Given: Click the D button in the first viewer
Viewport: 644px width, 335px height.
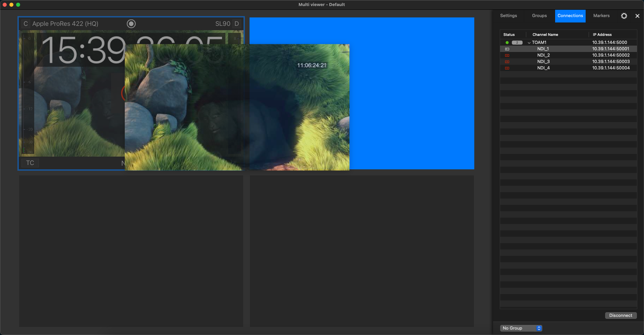Looking at the screenshot, I should point(237,24).
